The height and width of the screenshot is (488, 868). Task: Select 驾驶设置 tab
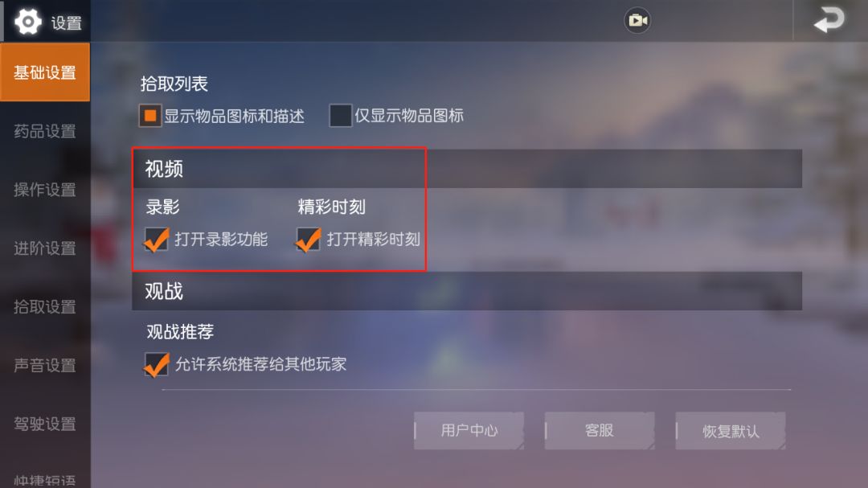pyautogui.click(x=45, y=424)
